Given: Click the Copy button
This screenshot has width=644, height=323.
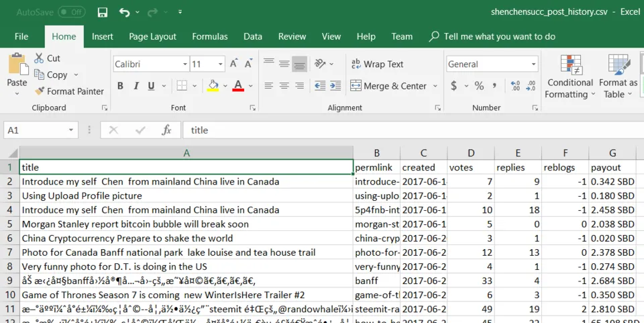Looking at the screenshot, I should coord(51,75).
